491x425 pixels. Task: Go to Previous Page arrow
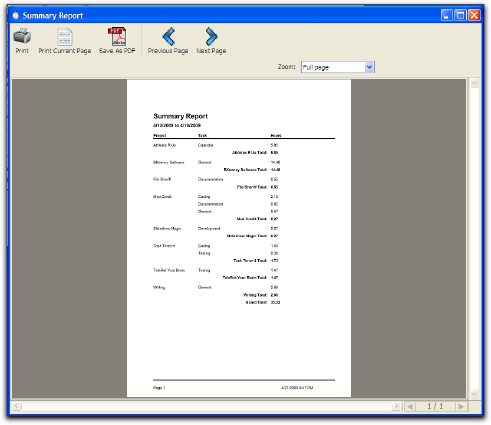point(169,36)
